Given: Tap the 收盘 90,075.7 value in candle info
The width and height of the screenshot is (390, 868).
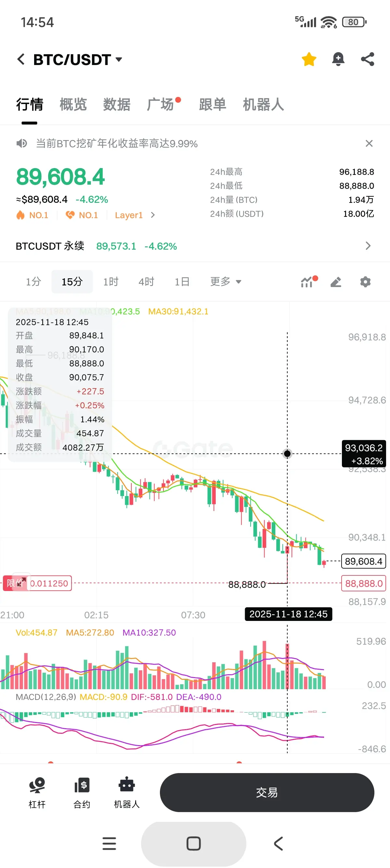Looking at the screenshot, I should click(86, 377).
